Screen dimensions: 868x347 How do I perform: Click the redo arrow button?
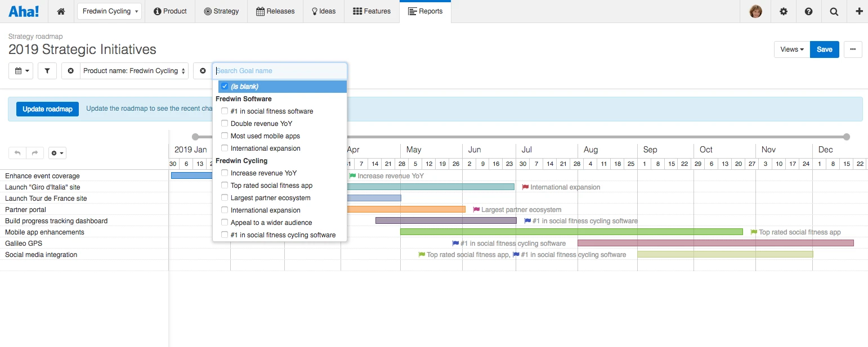coord(34,153)
